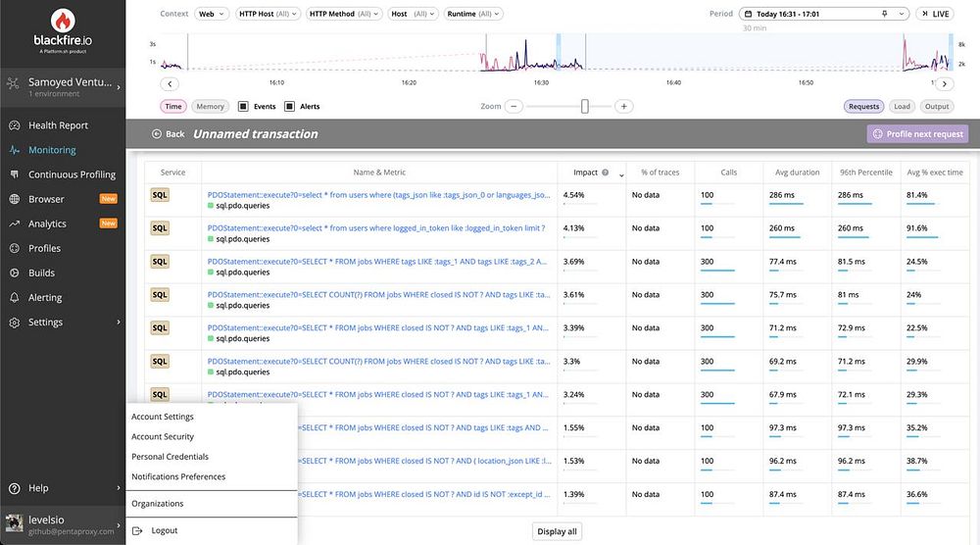
Task: Click the timeline previous arrow button
Action: (x=170, y=83)
